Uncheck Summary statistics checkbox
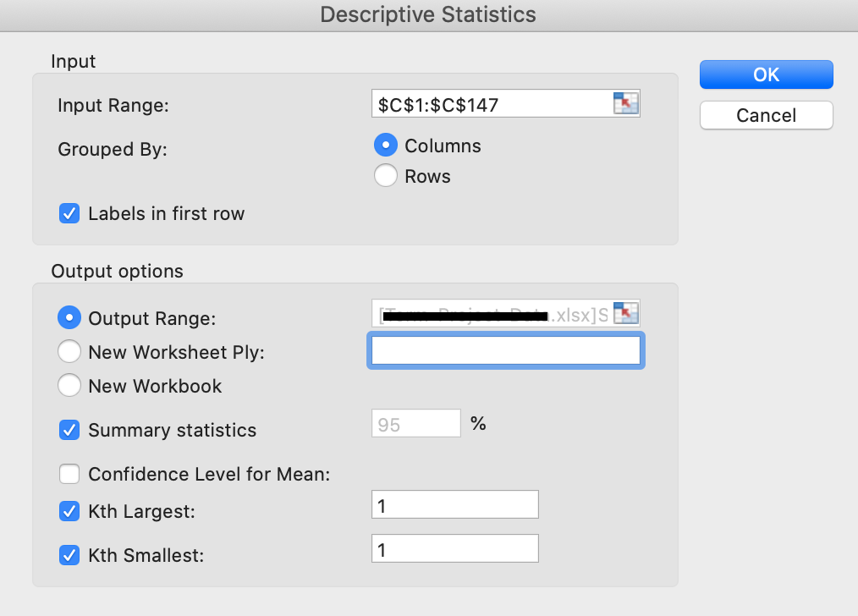The width and height of the screenshot is (858, 616). pos(69,430)
